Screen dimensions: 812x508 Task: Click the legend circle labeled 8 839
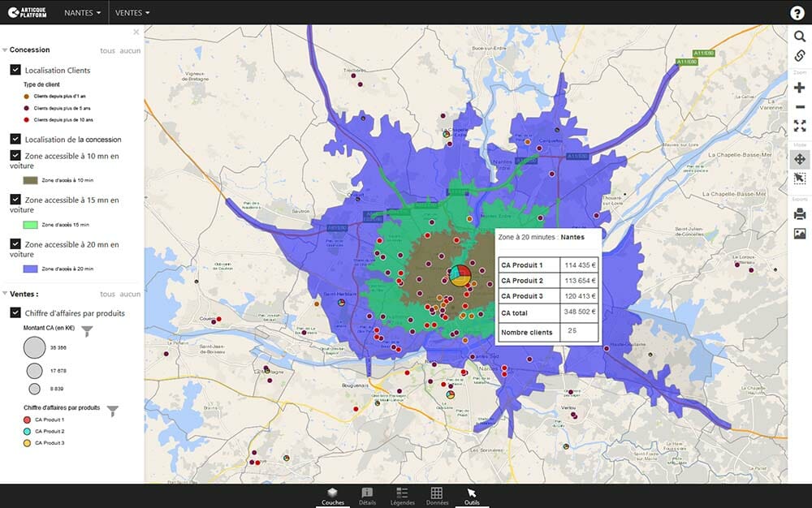35,389
